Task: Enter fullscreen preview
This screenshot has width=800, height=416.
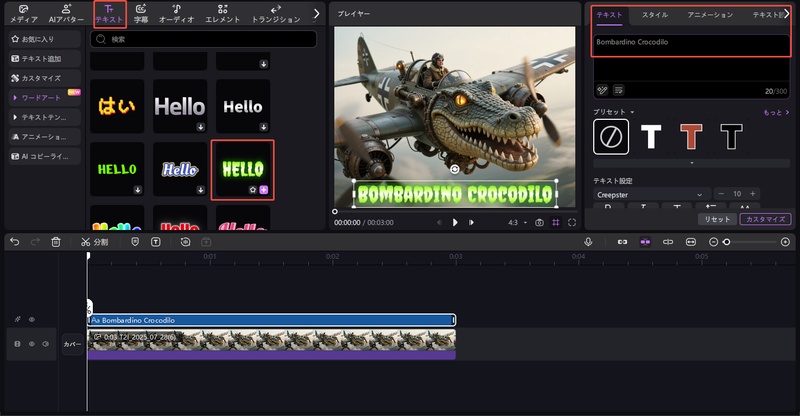Action: coord(572,223)
